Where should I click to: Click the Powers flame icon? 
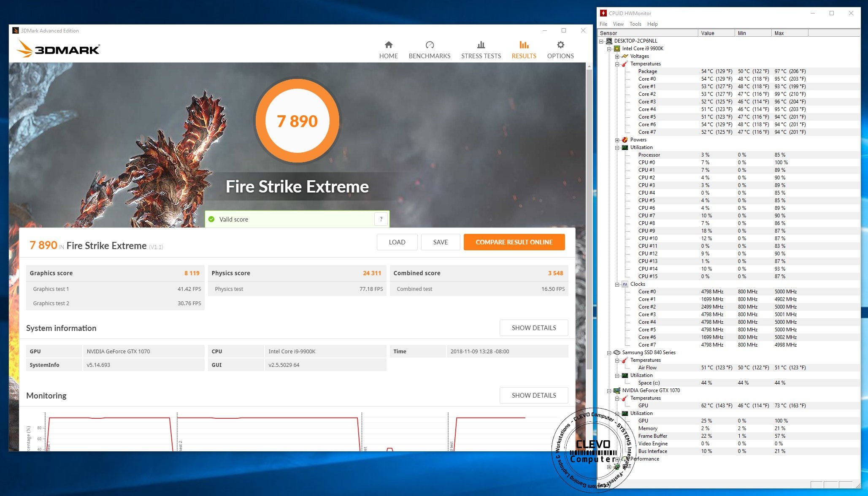coord(625,140)
